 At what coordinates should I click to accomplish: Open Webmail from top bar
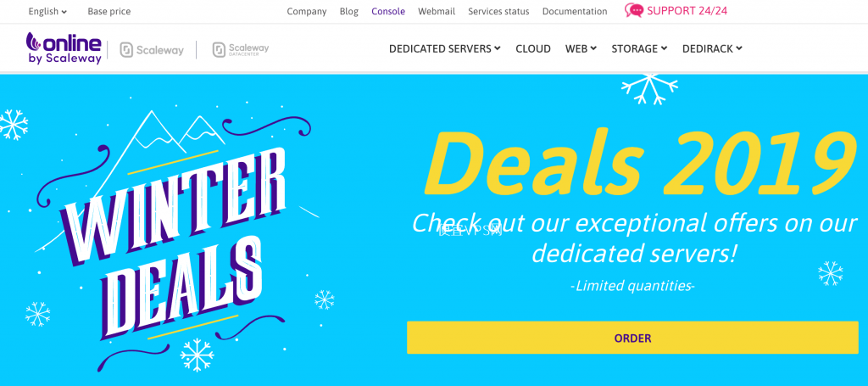coord(437,11)
